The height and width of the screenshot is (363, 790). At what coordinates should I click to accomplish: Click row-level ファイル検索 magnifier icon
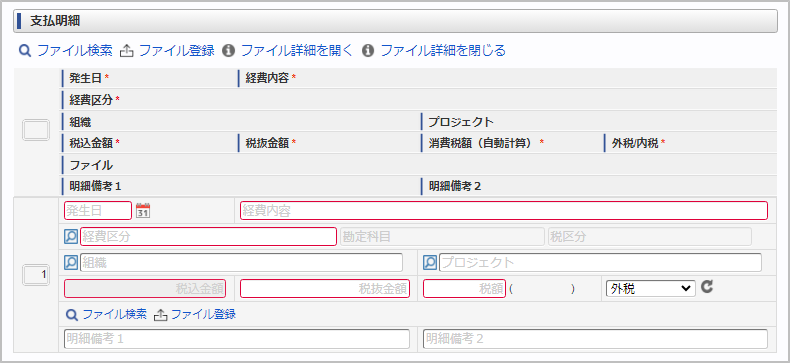point(73,315)
